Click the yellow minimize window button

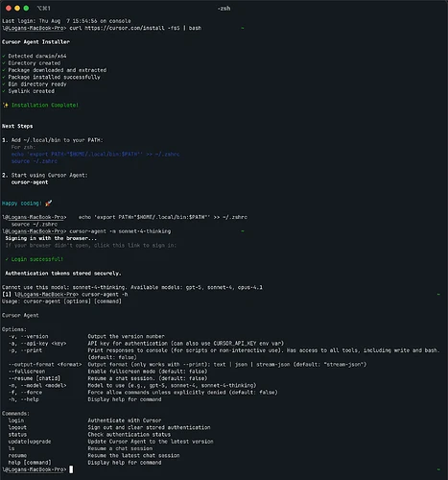click(x=17, y=9)
